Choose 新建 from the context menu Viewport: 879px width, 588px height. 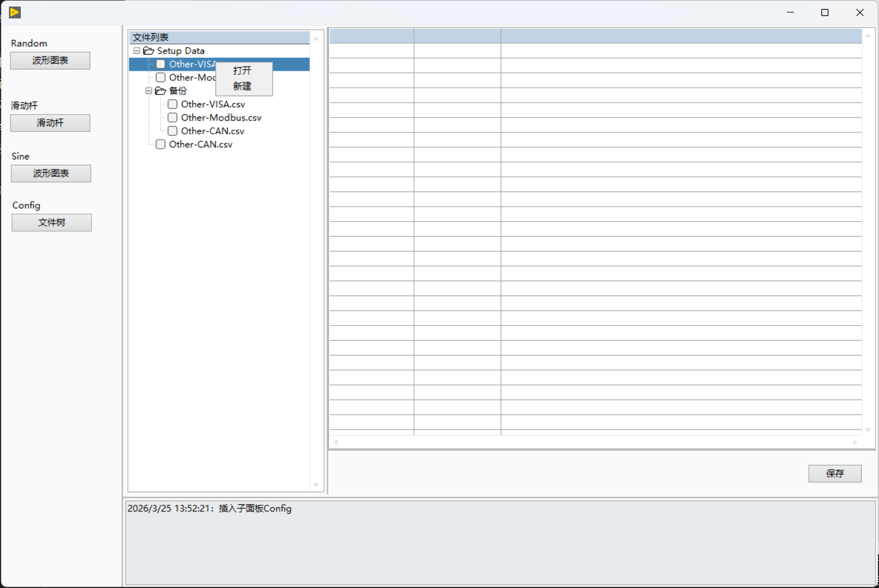point(243,86)
